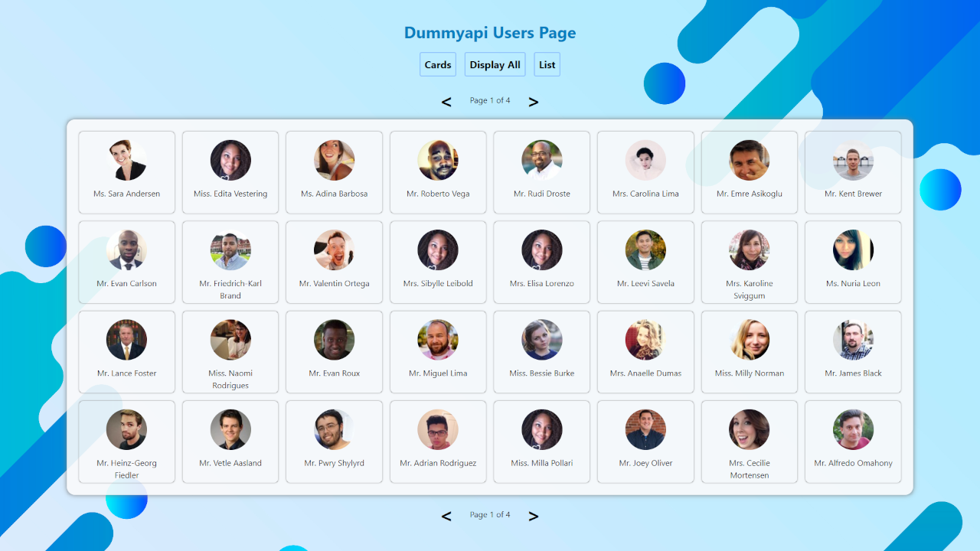980x551 pixels.
Task: Select Ms. Nuria Leon's profile picture
Action: tap(853, 249)
